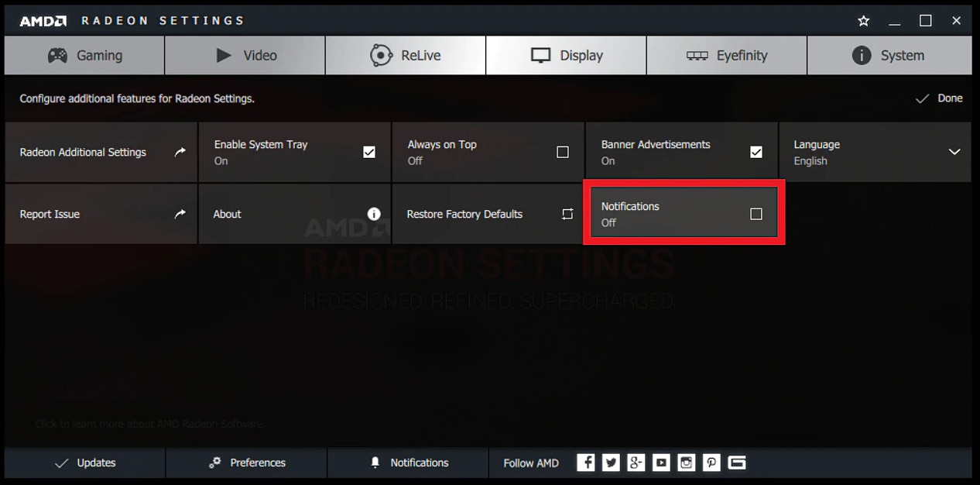Screen dimensions: 980x485
Task: Open AMD Facebook page icon
Action: tap(586, 463)
